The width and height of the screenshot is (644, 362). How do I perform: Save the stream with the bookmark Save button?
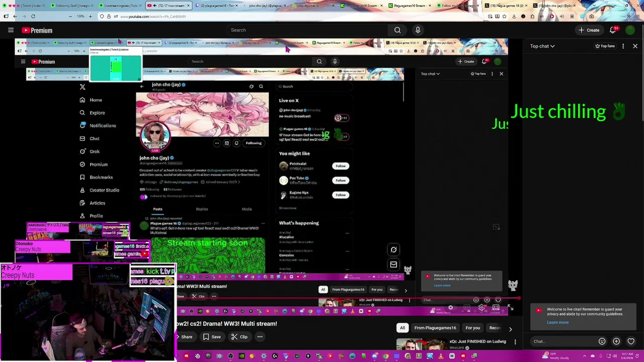point(212,337)
